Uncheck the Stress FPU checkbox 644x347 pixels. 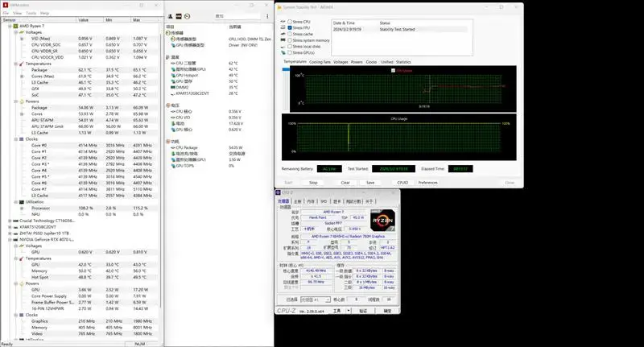coord(290,28)
